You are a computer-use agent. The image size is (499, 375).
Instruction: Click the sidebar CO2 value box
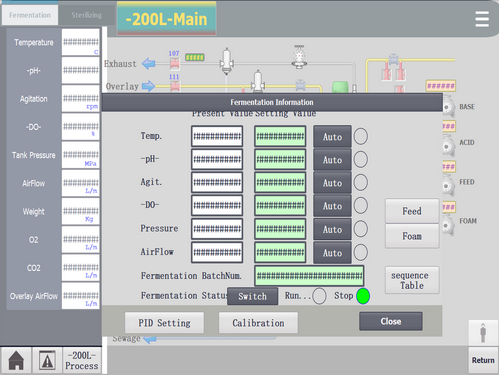pos(81,268)
